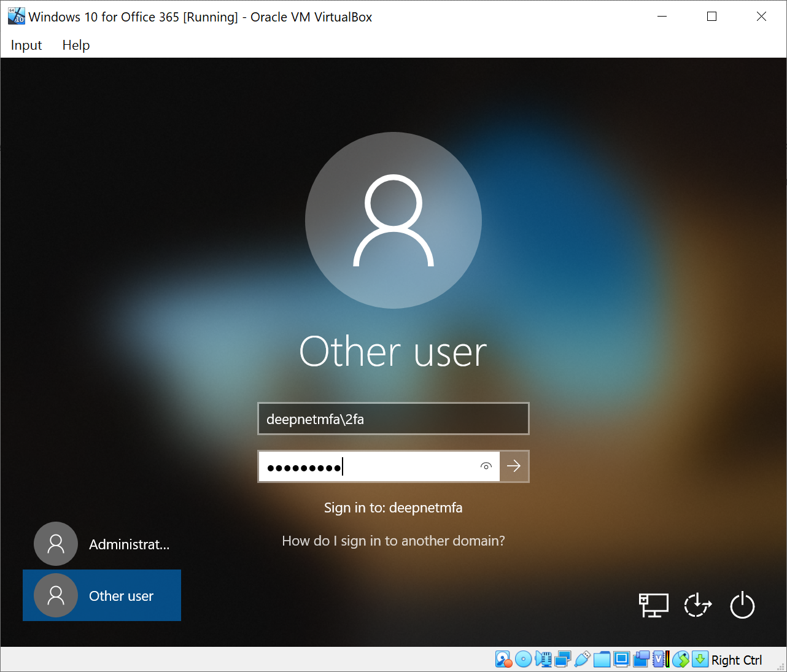787x672 pixels.
Task: Click the recording status icon
Action: (641, 660)
